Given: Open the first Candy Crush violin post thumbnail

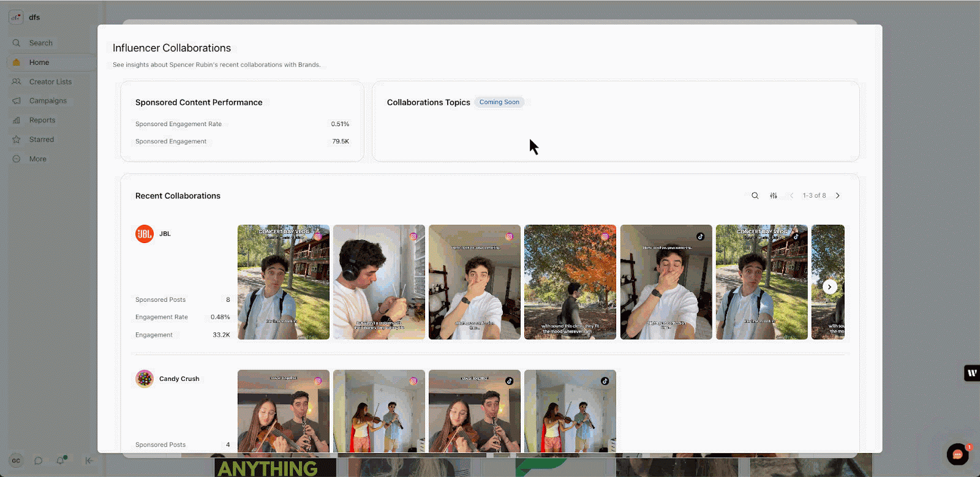Looking at the screenshot, I should pyautogui.click(x=284, y=411).
